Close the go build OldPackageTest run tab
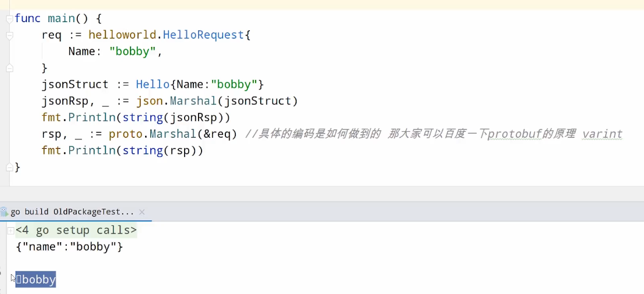Screen dimensions: 644x294 [142, 212]
